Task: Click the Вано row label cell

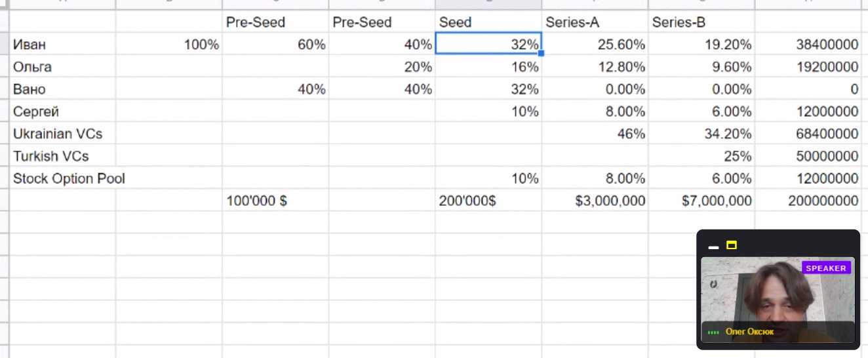Action: 62,89
